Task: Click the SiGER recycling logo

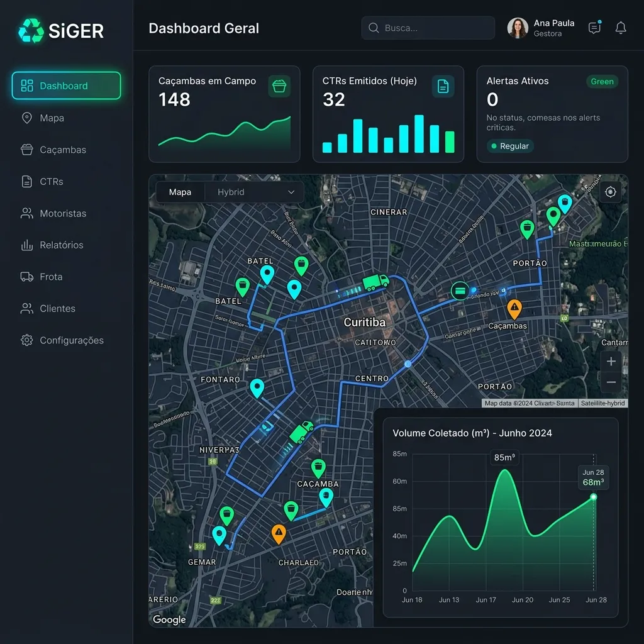Action: (31, 30)
